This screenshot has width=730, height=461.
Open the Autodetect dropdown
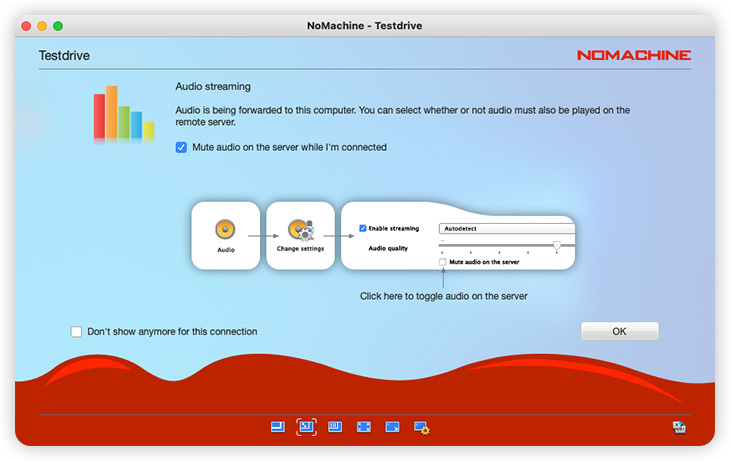tap(506, 228)
